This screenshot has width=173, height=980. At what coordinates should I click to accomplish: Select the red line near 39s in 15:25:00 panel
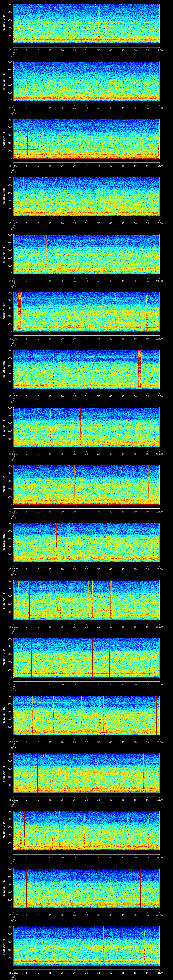tap(108, 540)
